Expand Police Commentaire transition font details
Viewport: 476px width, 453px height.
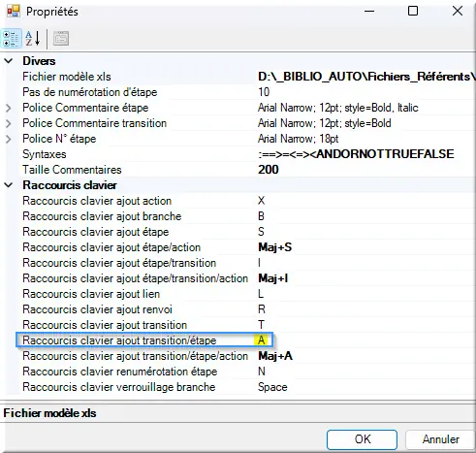pos(9,123)
